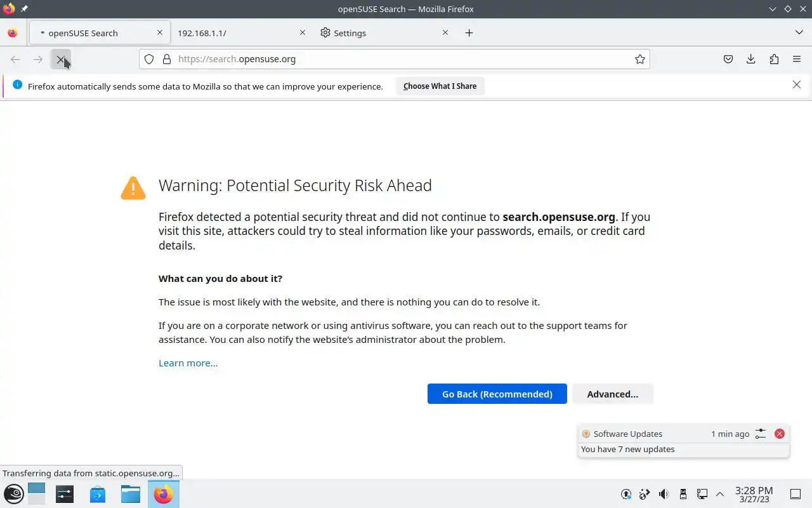Viewport: 812px width, 508px height.
Task: Select Firefox in the taskbar
Action: click(164, 494)
